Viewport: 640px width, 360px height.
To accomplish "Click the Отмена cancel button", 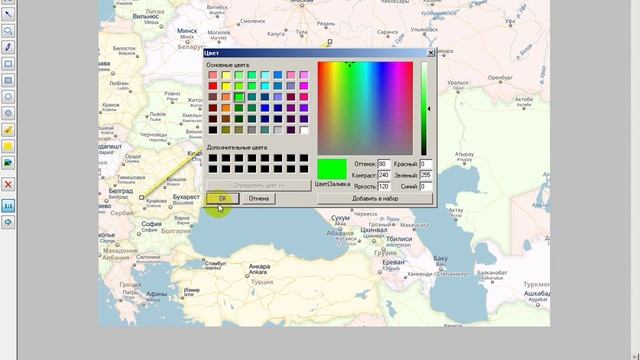I will (259, 198).
